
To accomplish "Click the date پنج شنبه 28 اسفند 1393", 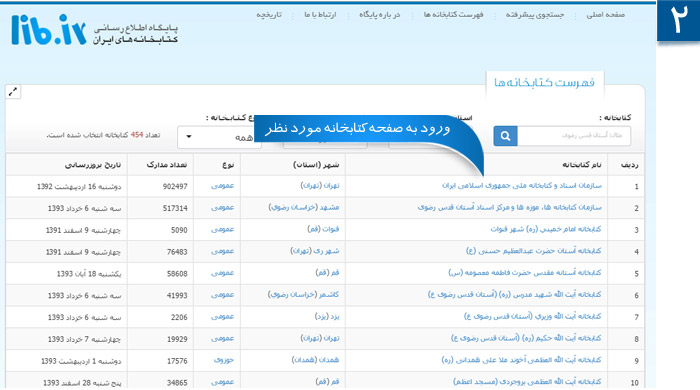I will pos(82,383).
